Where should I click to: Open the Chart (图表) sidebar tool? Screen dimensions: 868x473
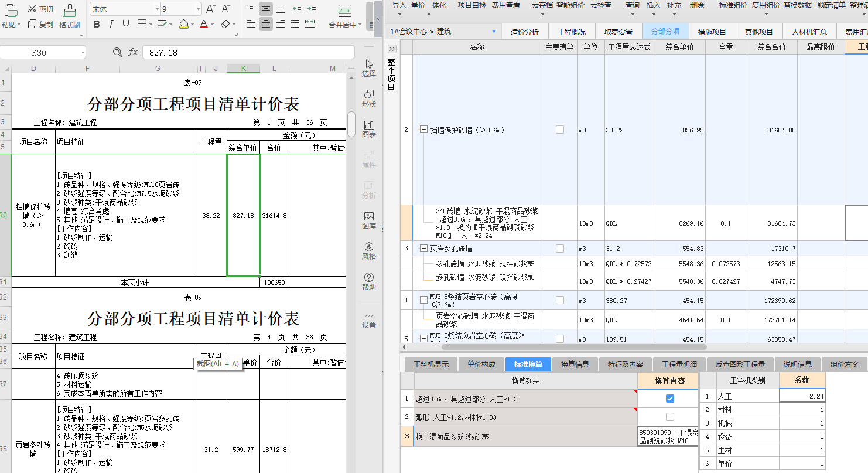[x=369, y=128]
